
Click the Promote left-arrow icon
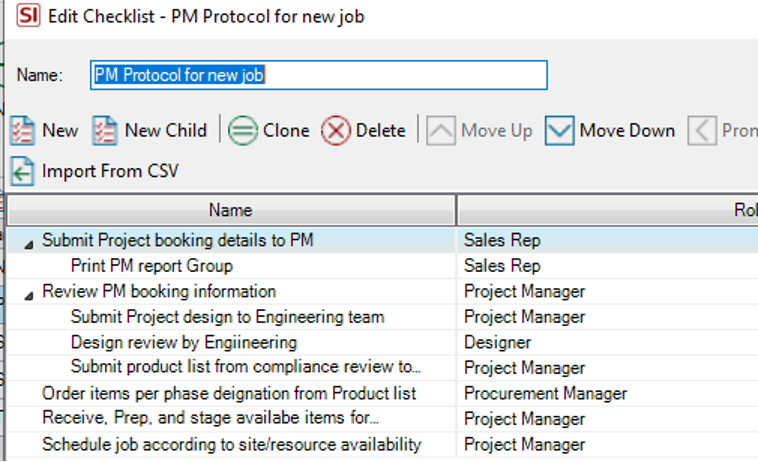[702, 130]
